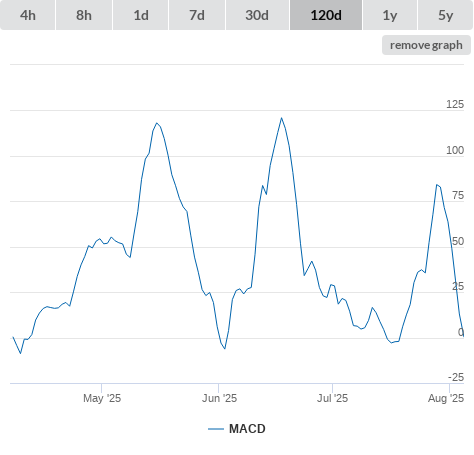
Task: Click the 100 y-axis value
Action: [455, 150]
